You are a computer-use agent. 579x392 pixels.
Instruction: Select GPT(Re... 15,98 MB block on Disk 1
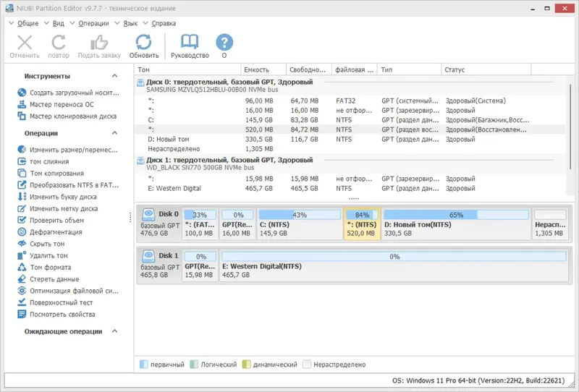coord(200,265)
